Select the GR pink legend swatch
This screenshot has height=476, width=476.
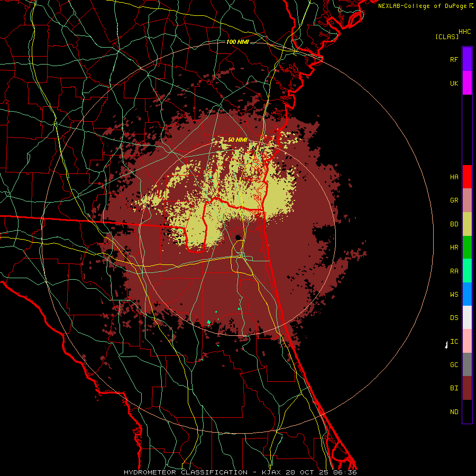(x=467, y=200)
